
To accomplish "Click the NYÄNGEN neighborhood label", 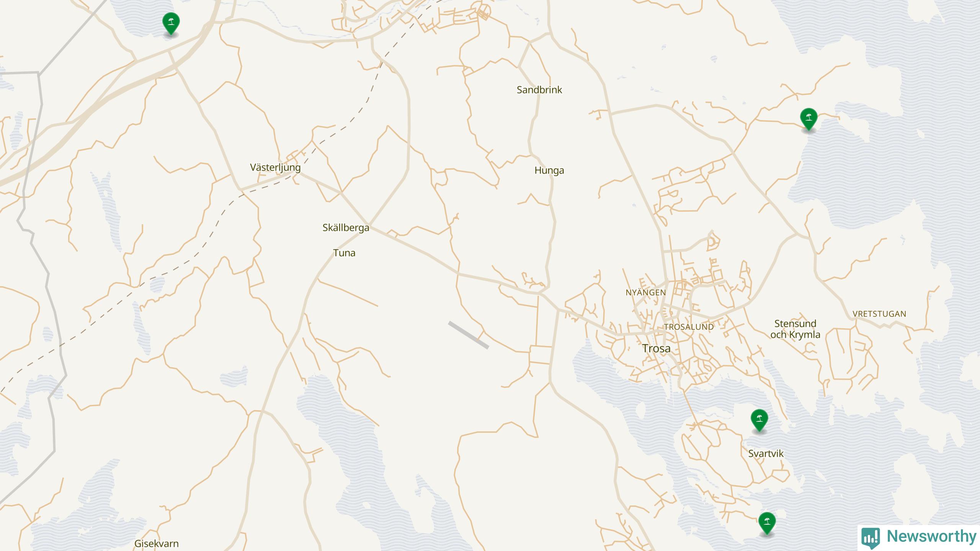I will [646, 293].
